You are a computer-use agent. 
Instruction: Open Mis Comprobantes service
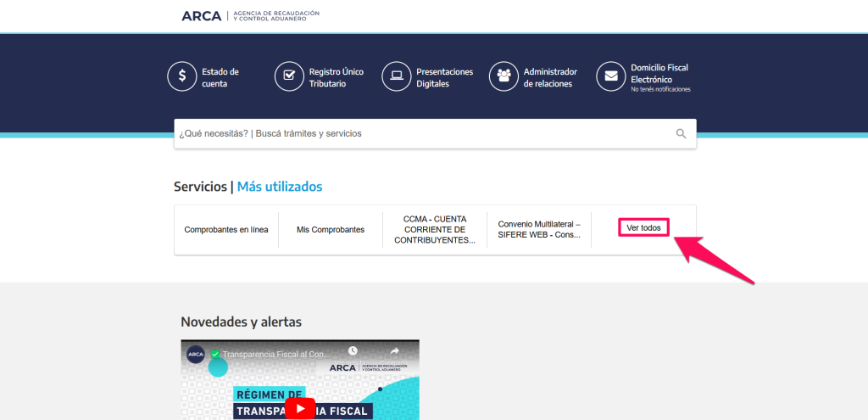pyautogui.click(x=331, y=229)
